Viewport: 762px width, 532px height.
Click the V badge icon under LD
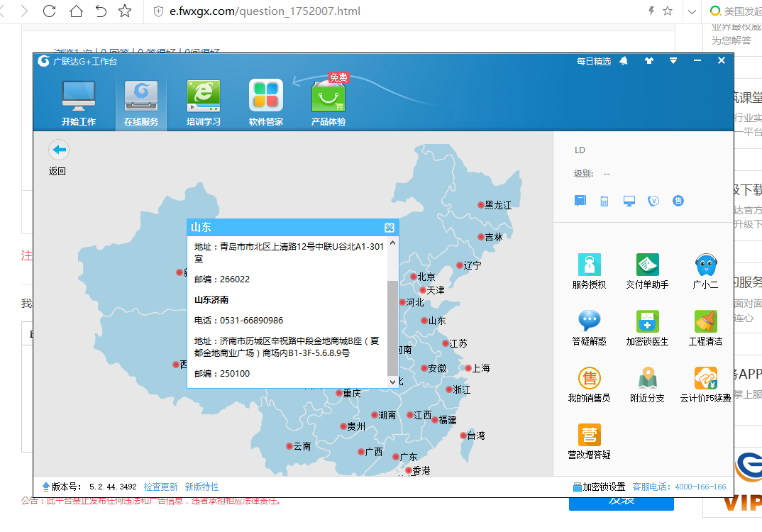pos(653,201)
